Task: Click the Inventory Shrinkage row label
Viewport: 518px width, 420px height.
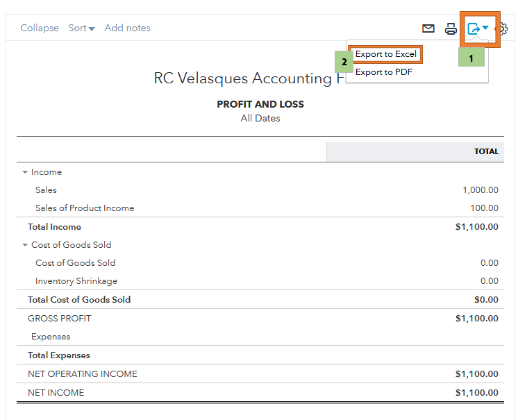Action: 76,281
